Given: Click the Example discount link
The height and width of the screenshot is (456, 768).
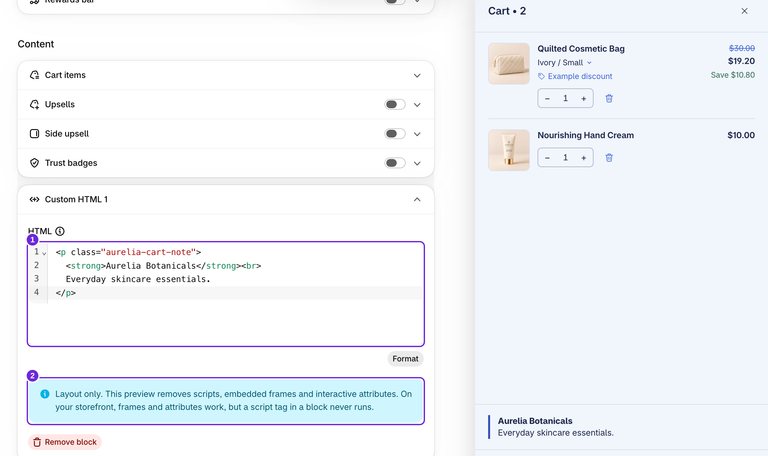Looking at the screenshot, I should (580, 76).
